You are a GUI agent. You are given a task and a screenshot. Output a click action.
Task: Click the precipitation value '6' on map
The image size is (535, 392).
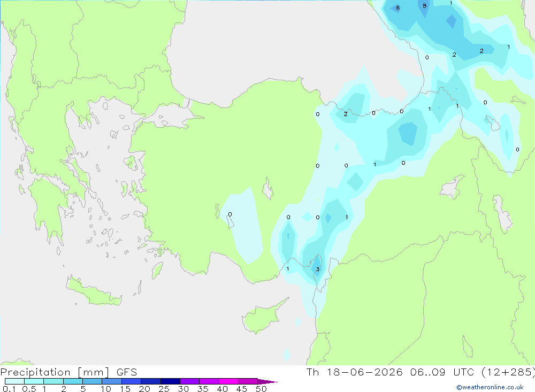(x=398, y=8)
